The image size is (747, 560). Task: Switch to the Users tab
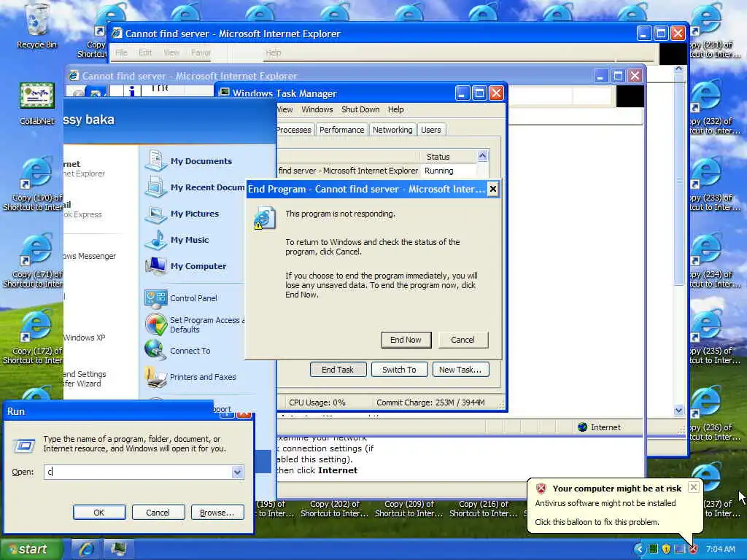coord(430,130)
